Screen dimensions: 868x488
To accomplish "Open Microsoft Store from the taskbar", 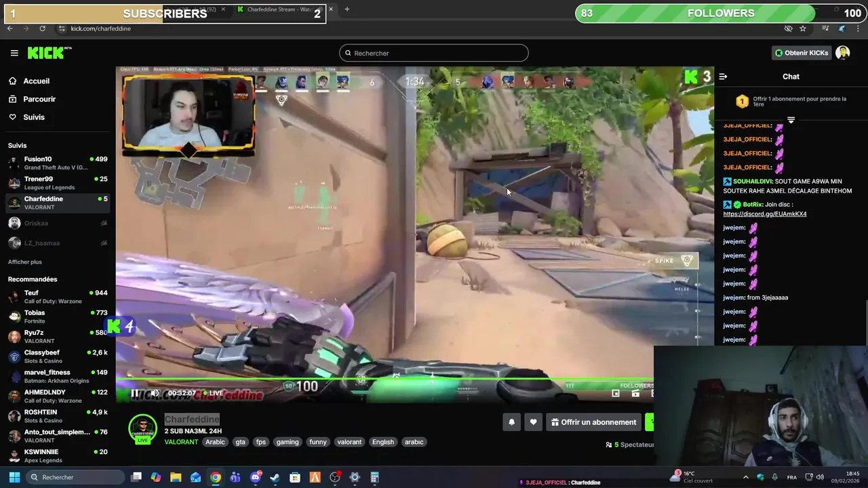I will (x=295, y=477).
